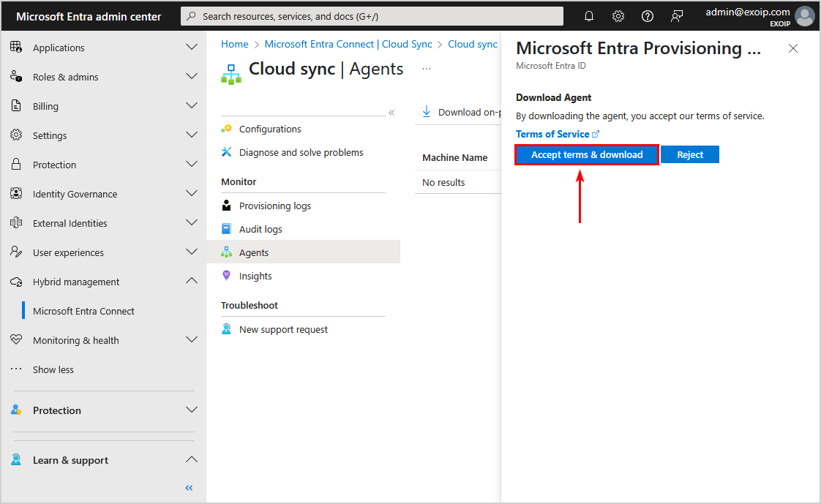Open the notifications bell

pos(589,15)
